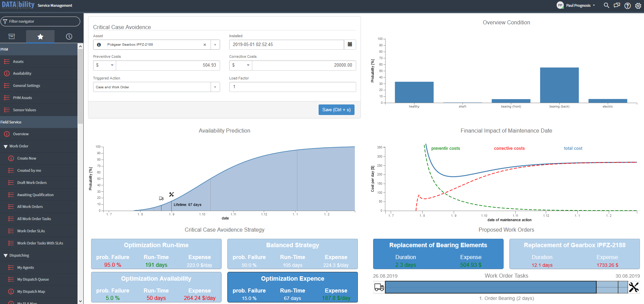Image resolution: width=644 pixels, height=304 pixels.
Task: Open Paul Prognosis user menu
Action: point(576,5)
